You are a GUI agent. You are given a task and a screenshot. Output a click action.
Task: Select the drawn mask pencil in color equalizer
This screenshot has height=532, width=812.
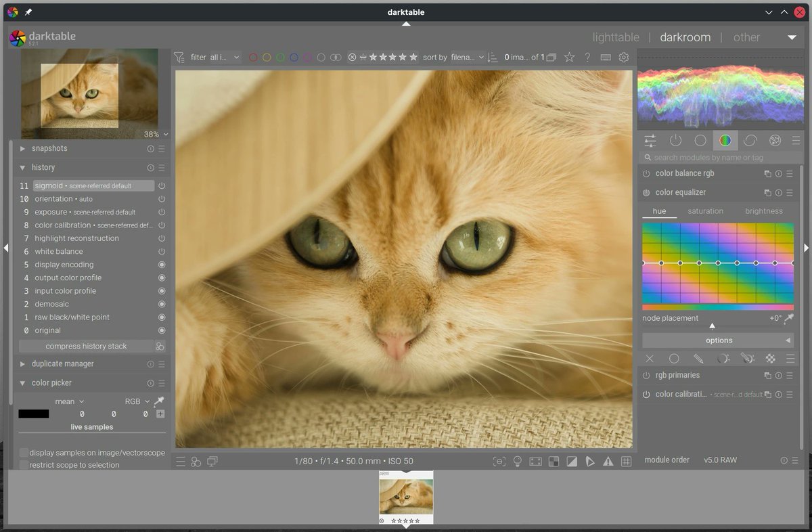[x=698, y=358]
